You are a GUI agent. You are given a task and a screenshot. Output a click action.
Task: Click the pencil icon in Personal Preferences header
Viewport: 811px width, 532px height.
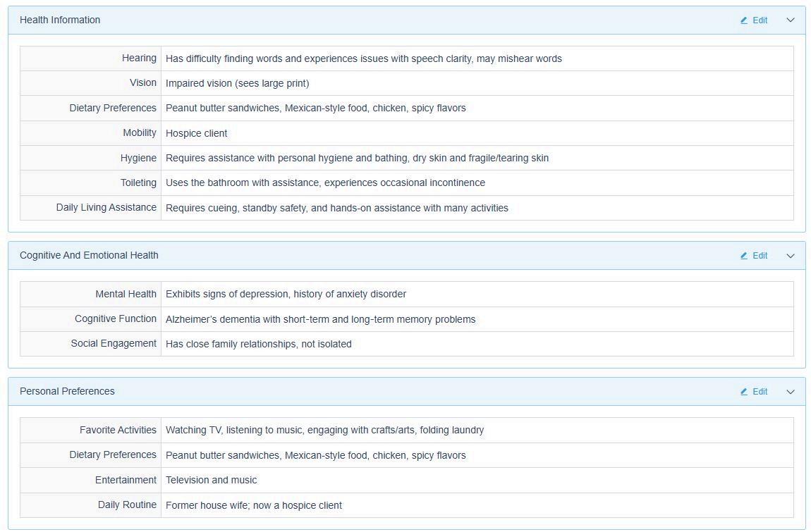744,392
